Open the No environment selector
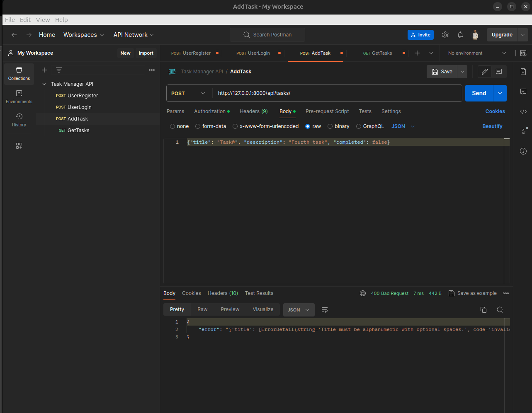This screenshot has height=413, width=532. click(477, 53)
